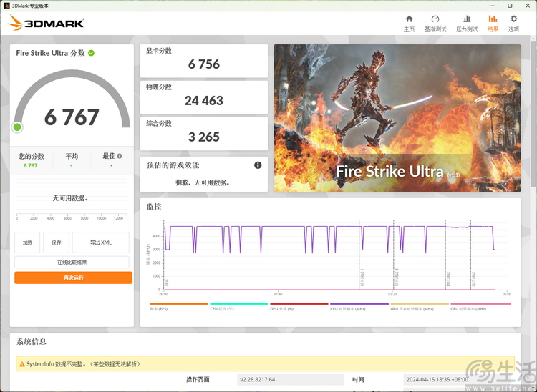Click the main score 6 767 gauge
The image size is (537, 392).
(72, 102)
